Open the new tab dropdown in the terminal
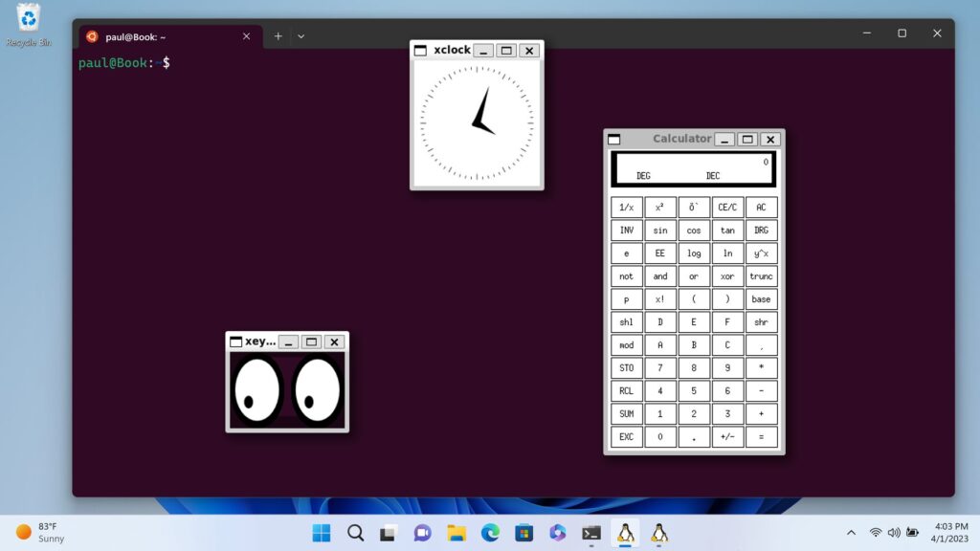The height and width of the screenshot is (551, 980). tap(301, 35)
